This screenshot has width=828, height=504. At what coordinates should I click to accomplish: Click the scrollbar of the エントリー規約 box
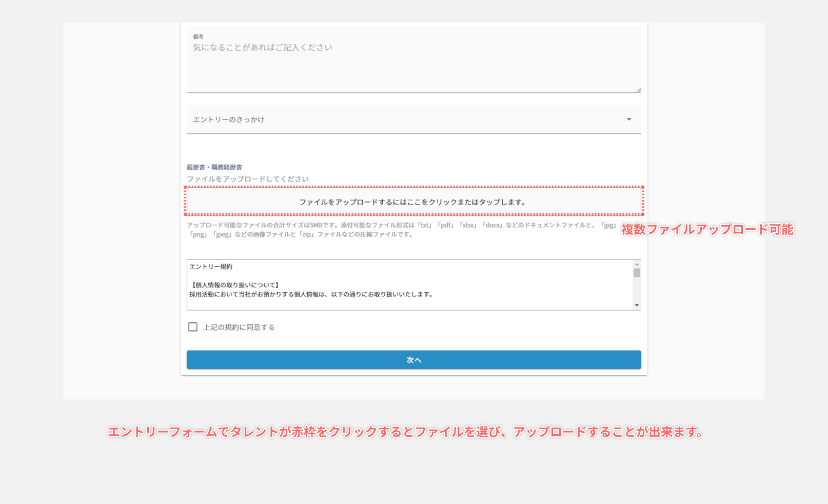point(636,284)
